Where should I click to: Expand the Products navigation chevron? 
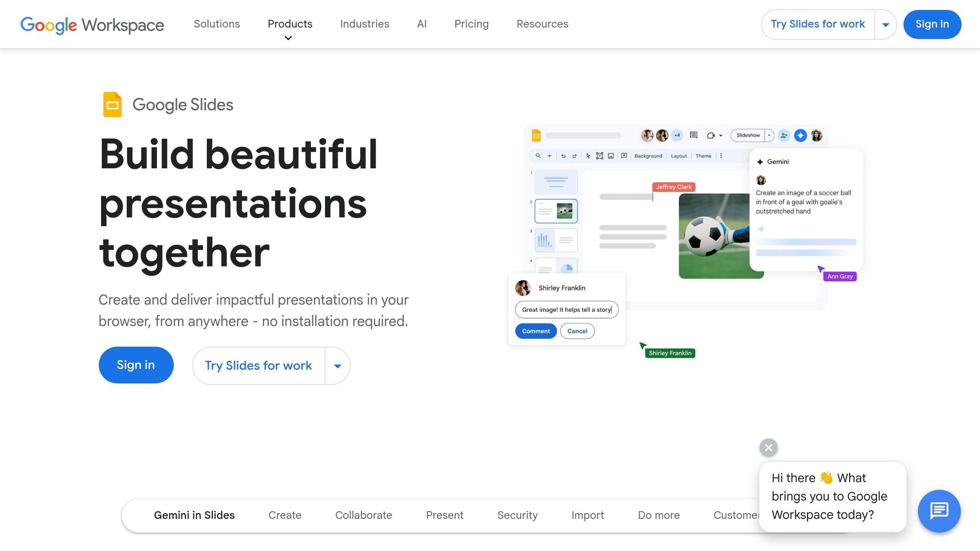288,38
